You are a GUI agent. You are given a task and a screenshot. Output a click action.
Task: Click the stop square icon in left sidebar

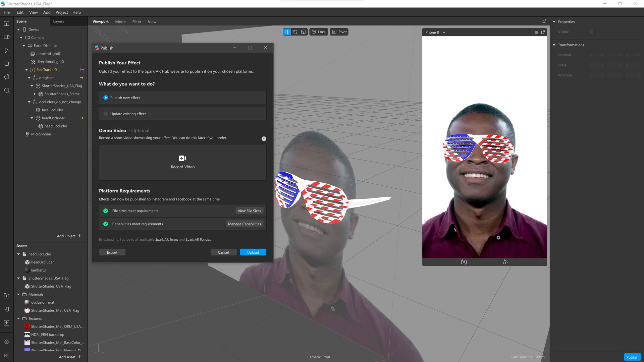click(x=6, y=64)
